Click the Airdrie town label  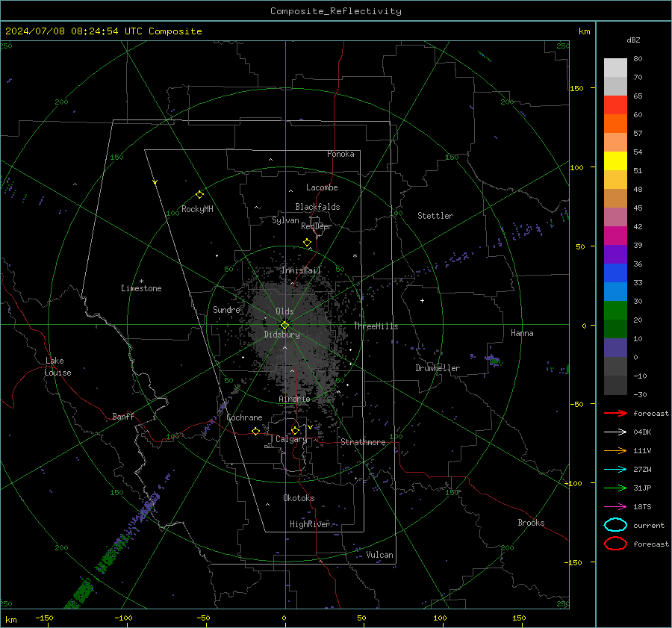(294, 399)
